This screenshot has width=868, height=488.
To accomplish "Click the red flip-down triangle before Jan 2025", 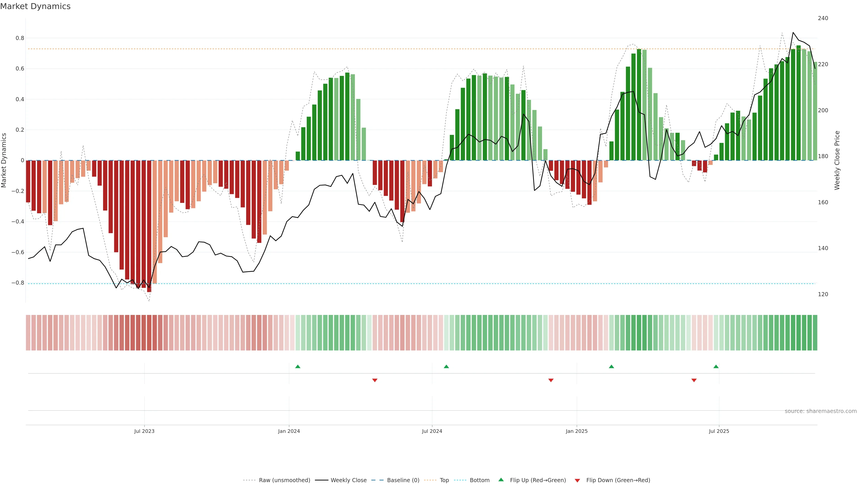I will pos(551,380).
